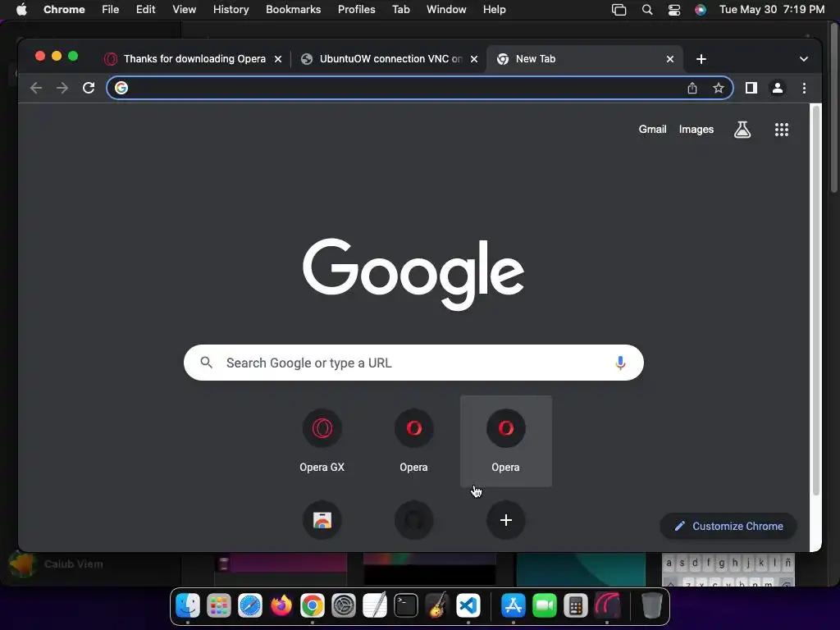The width and height of the screenshot is (840, 630).
Task: Open the three-dot Chrome menu
Action: click(804, 88)
